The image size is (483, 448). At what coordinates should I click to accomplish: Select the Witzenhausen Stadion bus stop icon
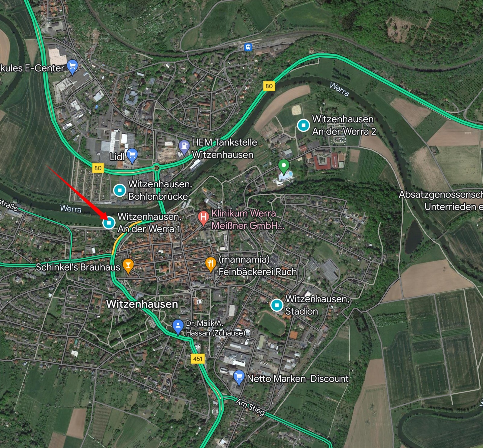click(277, 305)
